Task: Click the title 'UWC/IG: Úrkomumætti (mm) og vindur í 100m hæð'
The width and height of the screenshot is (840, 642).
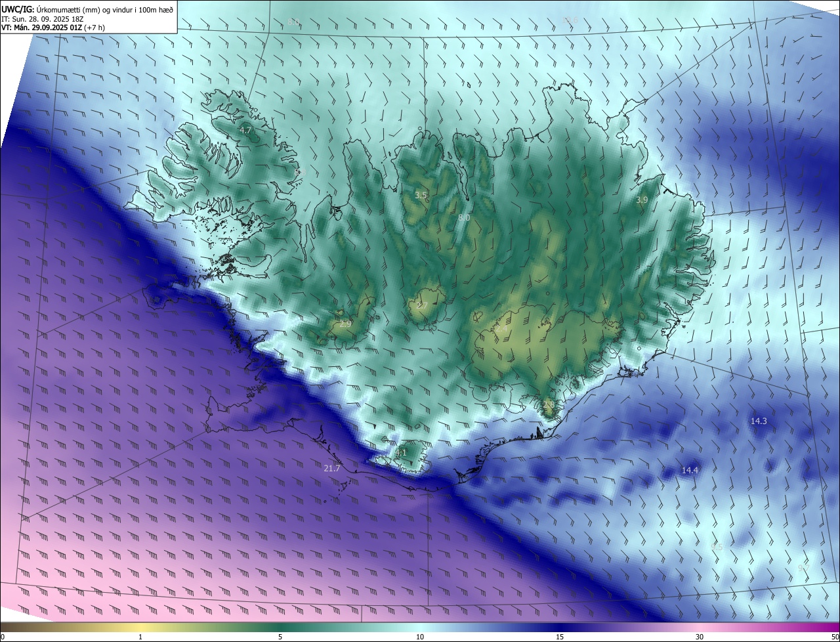Action: pyautogui.click(x=88, y=9)
